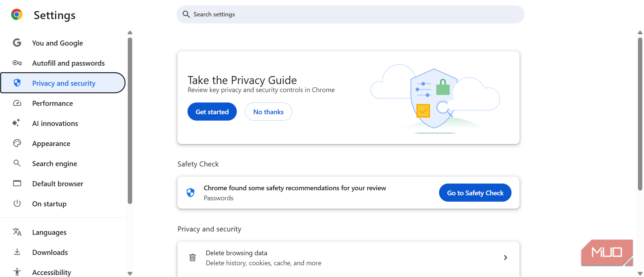Click main page scrollbar down arrow
The height and width of the screenshot is (277, 644).
click(x=640, y=273)
